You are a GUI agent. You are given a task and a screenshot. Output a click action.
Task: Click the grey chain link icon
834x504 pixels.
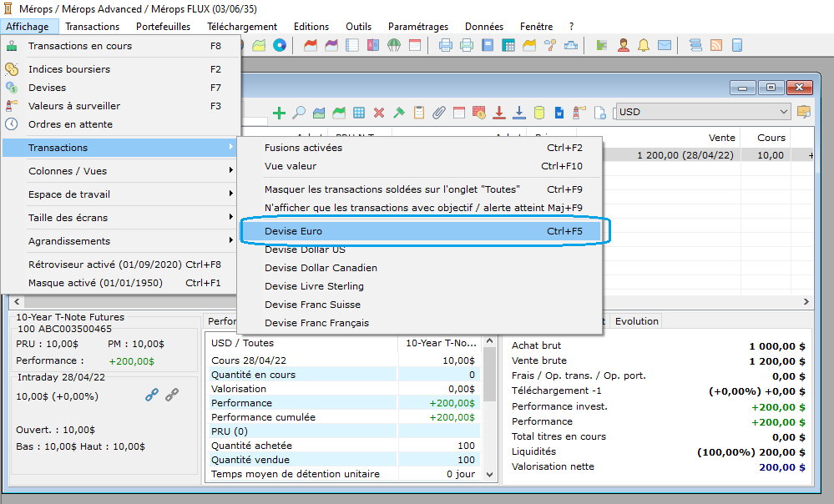point(172,395)
